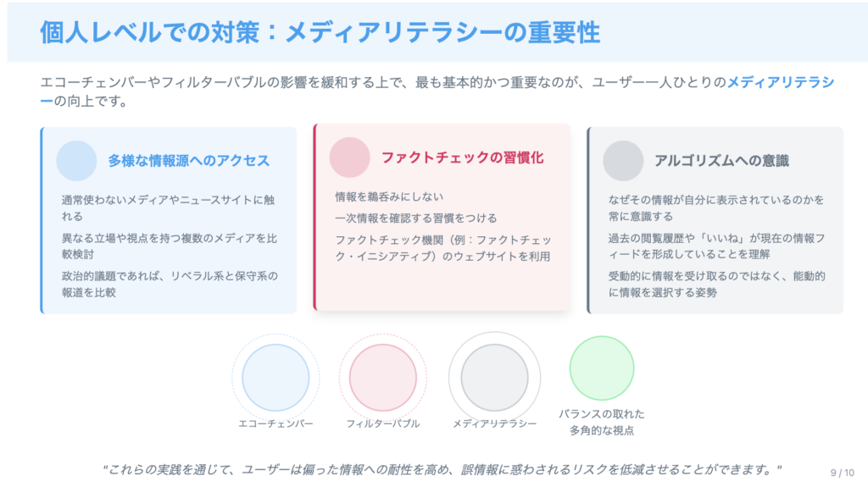
Task: Click the エコーチェンバー caption label
Action: pyautogui.click(x=275, y=423)
